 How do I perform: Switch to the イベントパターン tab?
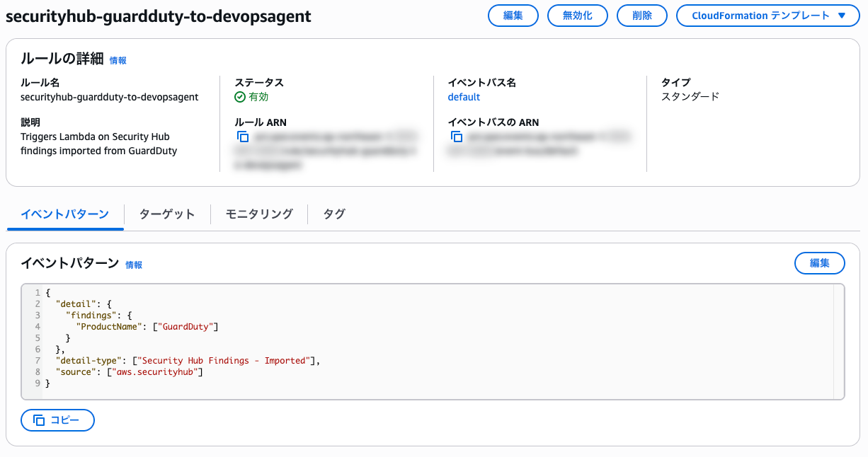pyautogui.click(x=65, y=214)
